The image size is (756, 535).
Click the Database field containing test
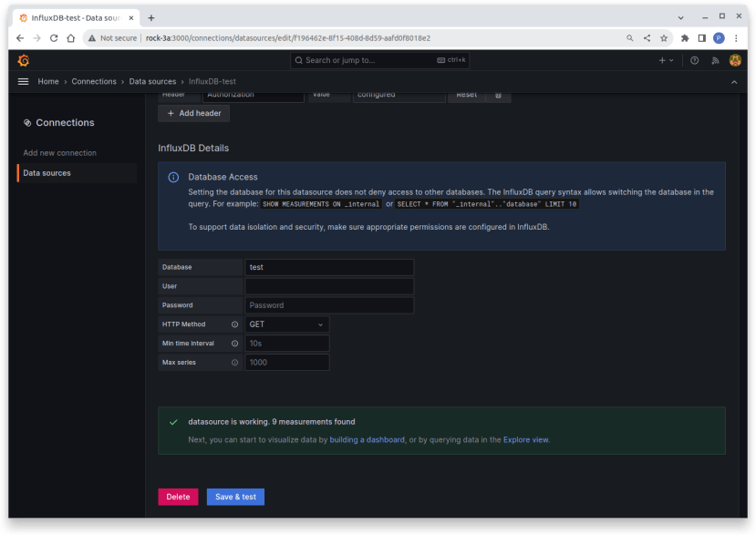[x=329, y=268]
